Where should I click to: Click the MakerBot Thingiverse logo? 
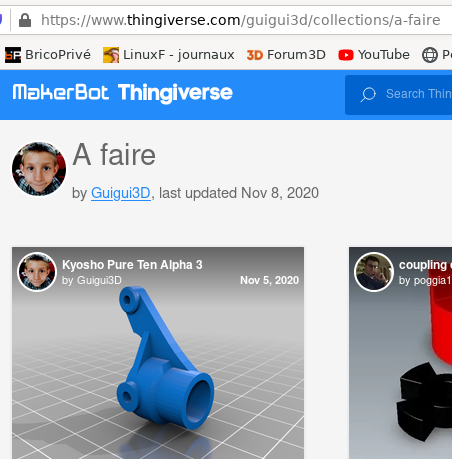(122, 93)
